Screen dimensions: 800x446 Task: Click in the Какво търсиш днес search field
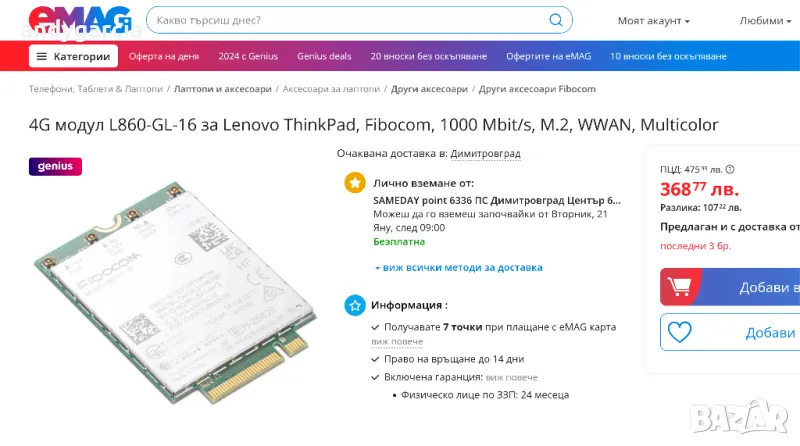(x=347, y=20)
